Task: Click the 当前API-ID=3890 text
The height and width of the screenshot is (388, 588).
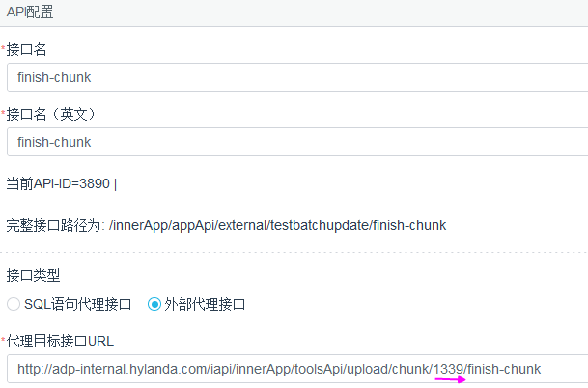Action: [x=58, y=183]
